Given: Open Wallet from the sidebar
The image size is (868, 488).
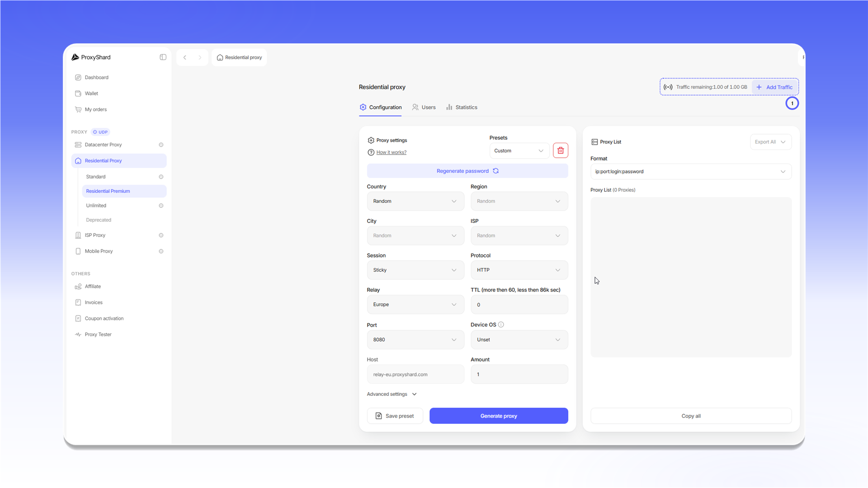Looking at the screenshot, I should [91, 94].
